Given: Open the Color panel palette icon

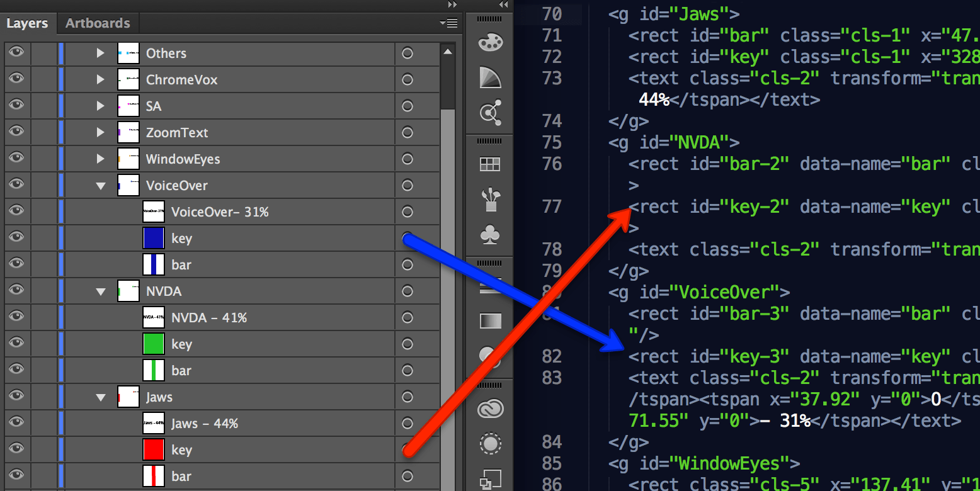Looking at the screenshot, I should [x=490, y=43].
